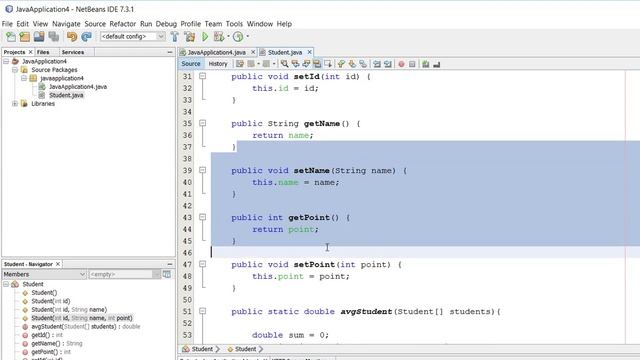Open the default config combo box

pos(133,37)
